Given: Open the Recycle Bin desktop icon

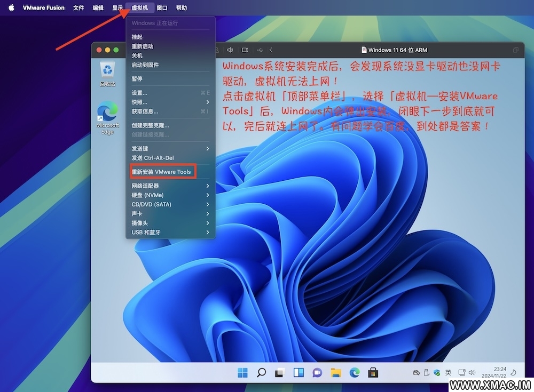Looking at the screenshot, I should (x=107, y=74).
